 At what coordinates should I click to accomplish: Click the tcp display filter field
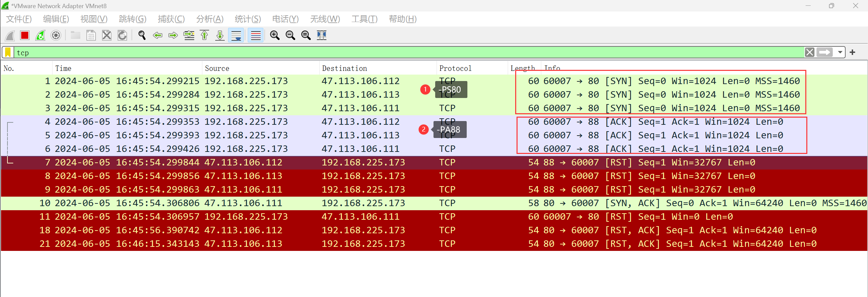pos(408,52)
